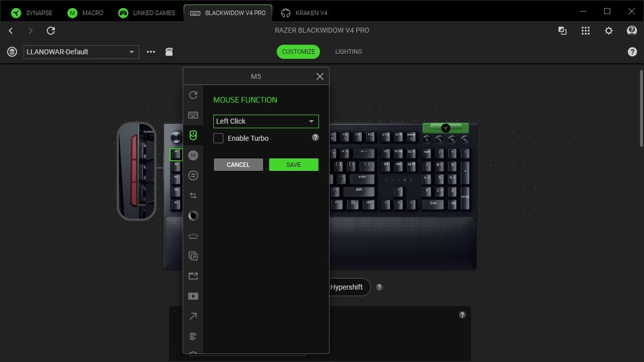Open the Inter-device icon in M5 sidebar
644x362 pixels.
(x=193, y=175)
